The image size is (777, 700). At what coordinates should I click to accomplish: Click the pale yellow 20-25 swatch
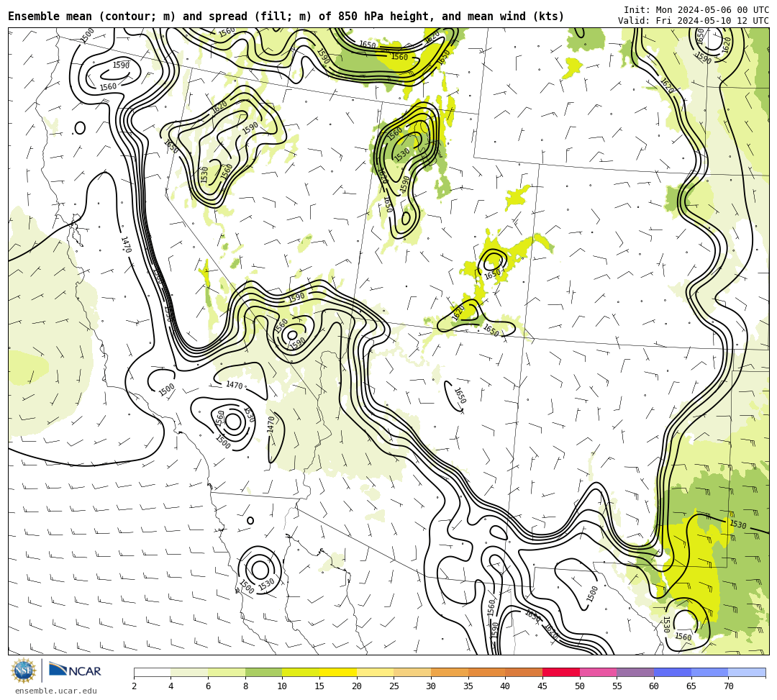coord(375,672)
